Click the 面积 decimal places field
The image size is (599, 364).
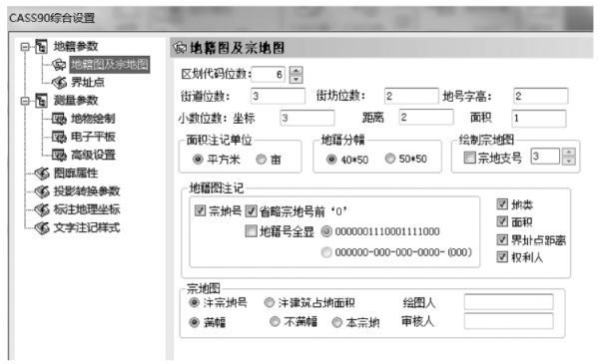click(539, 119)
